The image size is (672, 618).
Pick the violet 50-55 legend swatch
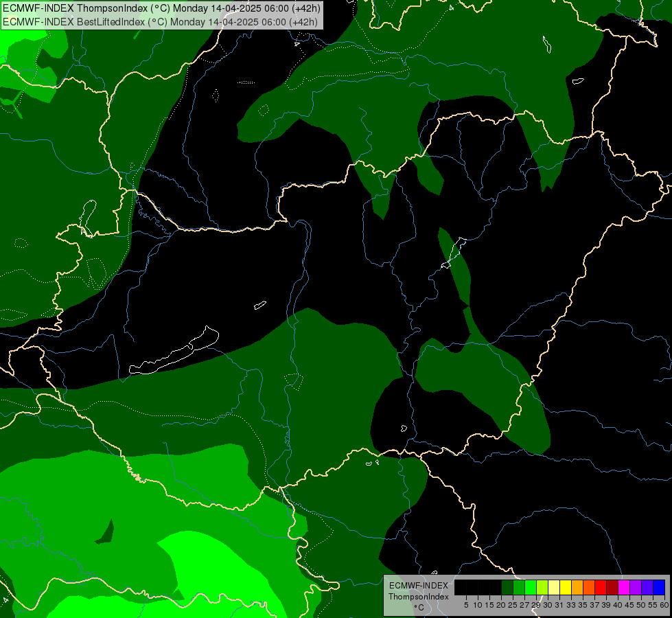[x=647, y=587]
